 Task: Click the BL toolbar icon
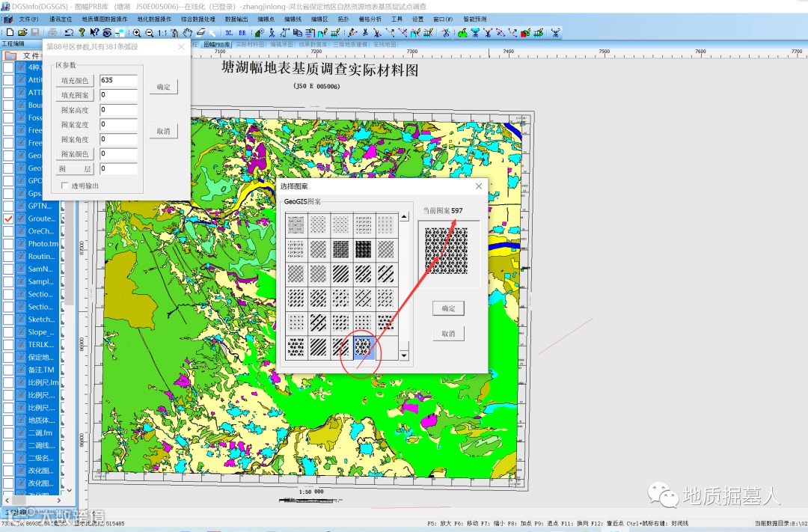pyautogui.click(x=229, y=32)
